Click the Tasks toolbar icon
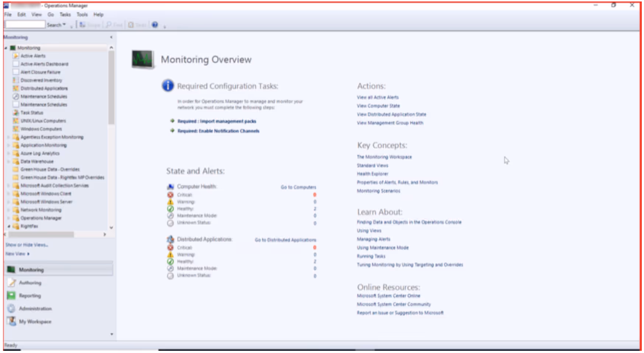Image resolution: width=644 pixels, height=353 pixels. click(x=131, y=25)
